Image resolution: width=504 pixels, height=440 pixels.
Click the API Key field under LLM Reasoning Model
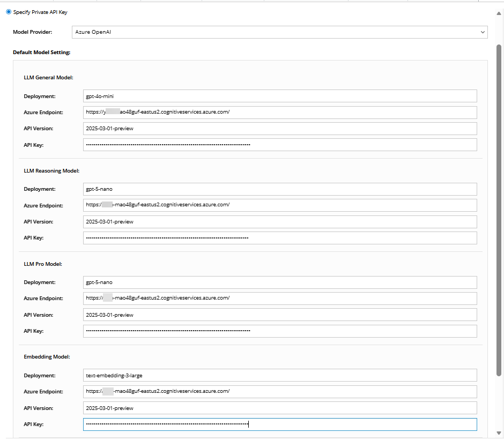(280, 238)
